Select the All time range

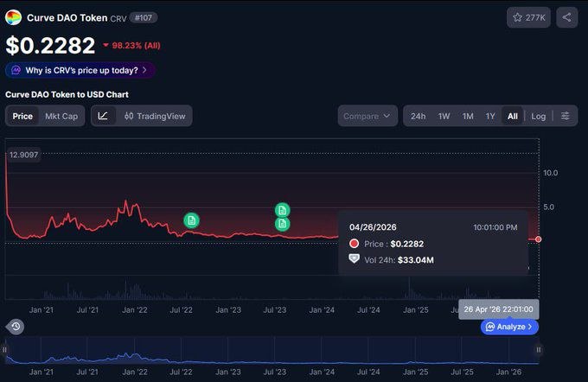pos(513,116)
